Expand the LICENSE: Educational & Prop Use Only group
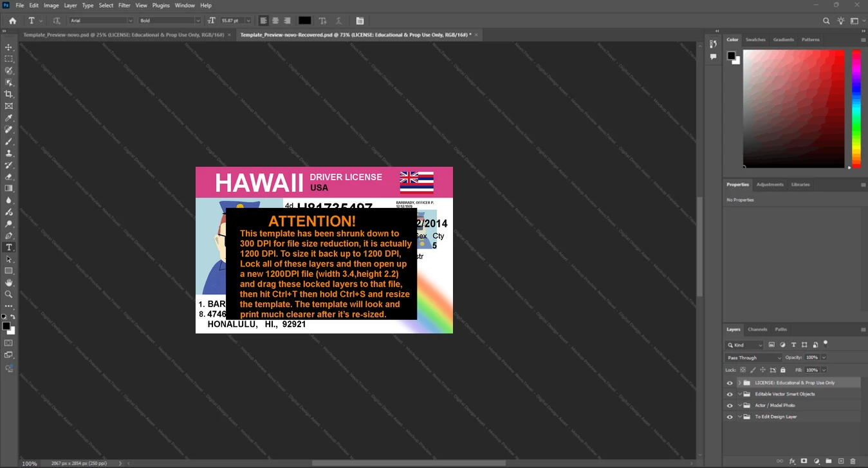The width and height of the screenshot is (868, 468). click(x=739, y=383)
